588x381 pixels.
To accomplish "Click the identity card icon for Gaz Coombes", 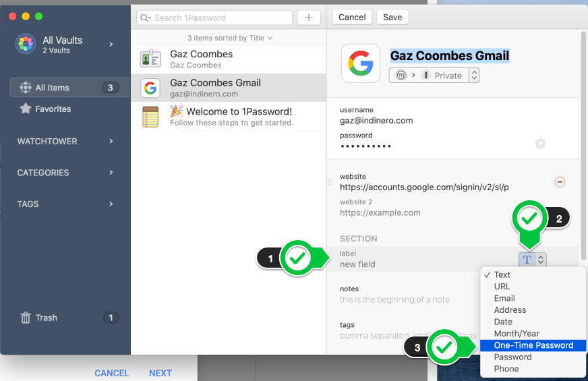I will [x=150, y=59].
